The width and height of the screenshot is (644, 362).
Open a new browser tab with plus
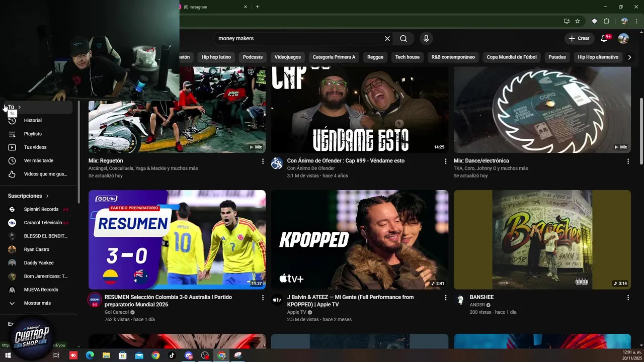coord(258,7)
